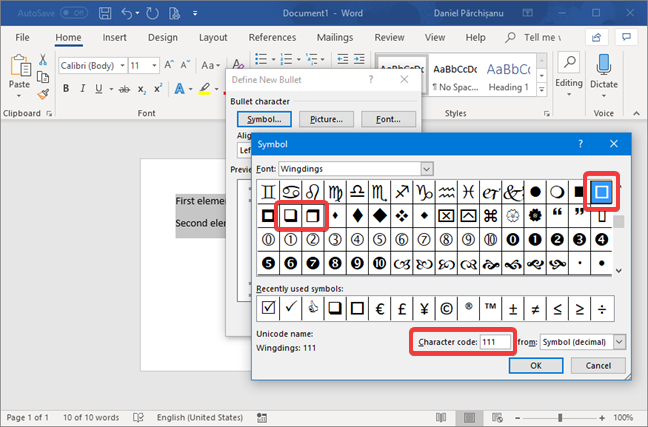Click the Save icon in the title bar

click(x=105, y=13)
